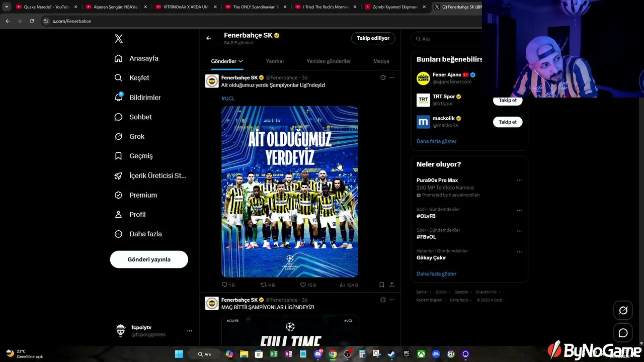644x362 pixels.
Task: Open Steam from the taskbar
Action: (391, 354)
